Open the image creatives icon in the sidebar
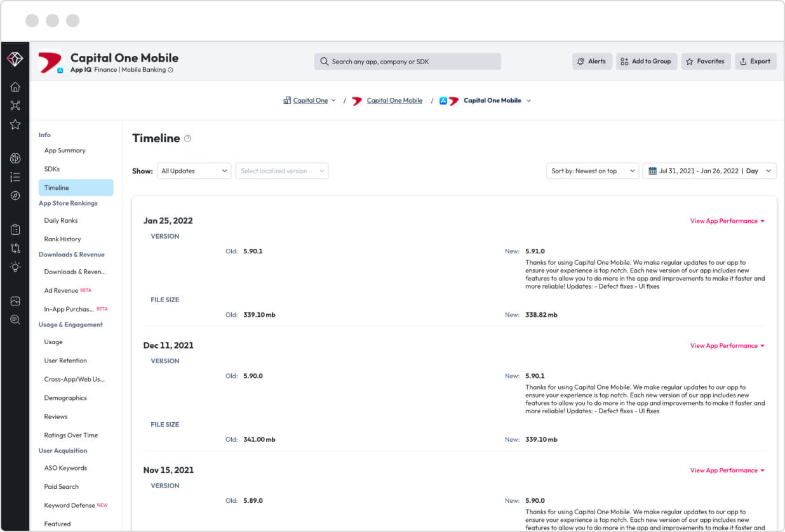 pos(15,301)
